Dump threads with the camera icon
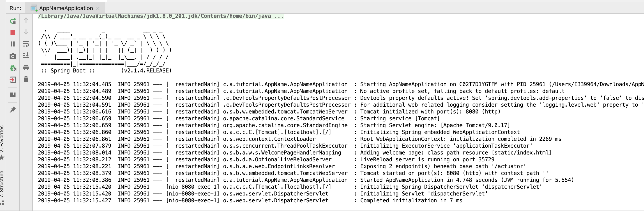Image resolution: width=644 pixels, height=211 pixels. pyautogui.click(x=13, y=56)
